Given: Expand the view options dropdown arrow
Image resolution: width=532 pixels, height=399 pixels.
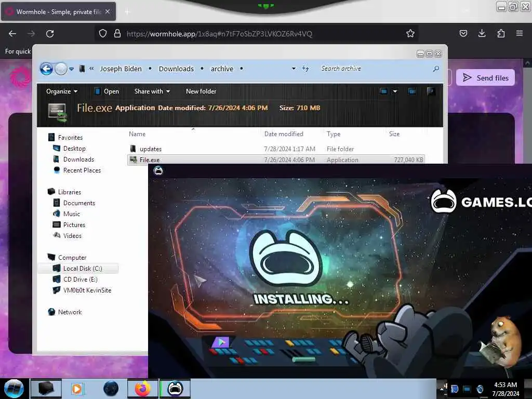Looking at the screenshot, I should [x=395, y=91].
